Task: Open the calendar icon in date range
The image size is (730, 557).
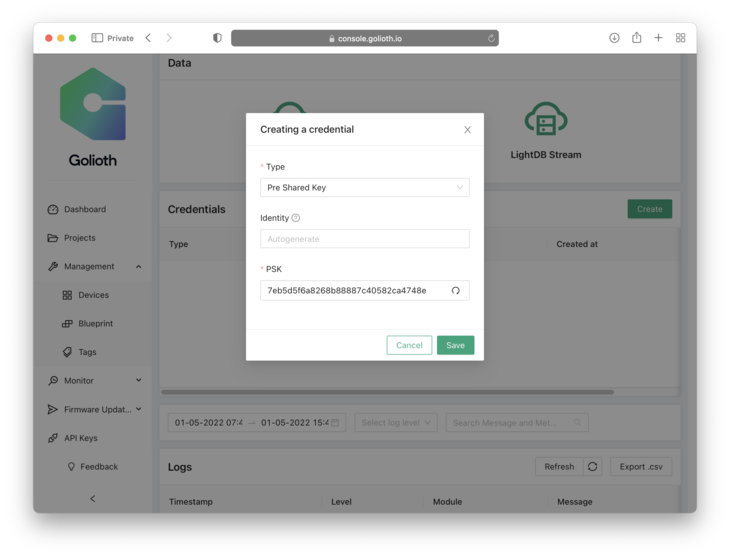Action: click(x=335, y=423)
